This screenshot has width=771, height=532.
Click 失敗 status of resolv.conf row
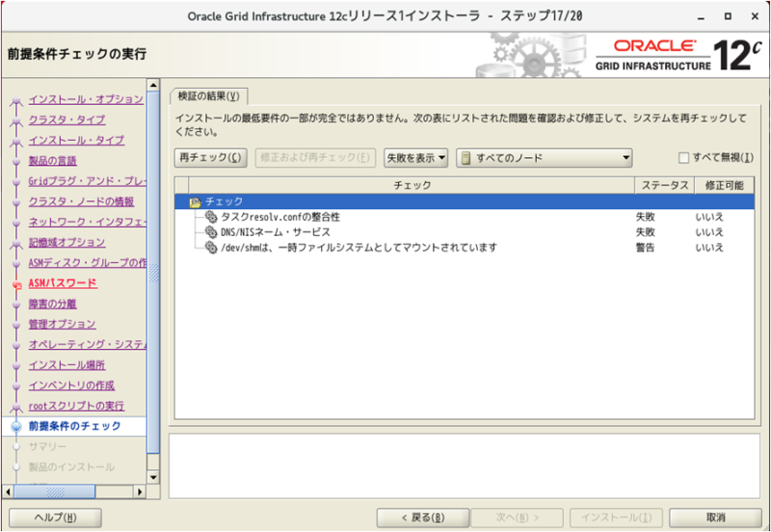coord(645,217)
